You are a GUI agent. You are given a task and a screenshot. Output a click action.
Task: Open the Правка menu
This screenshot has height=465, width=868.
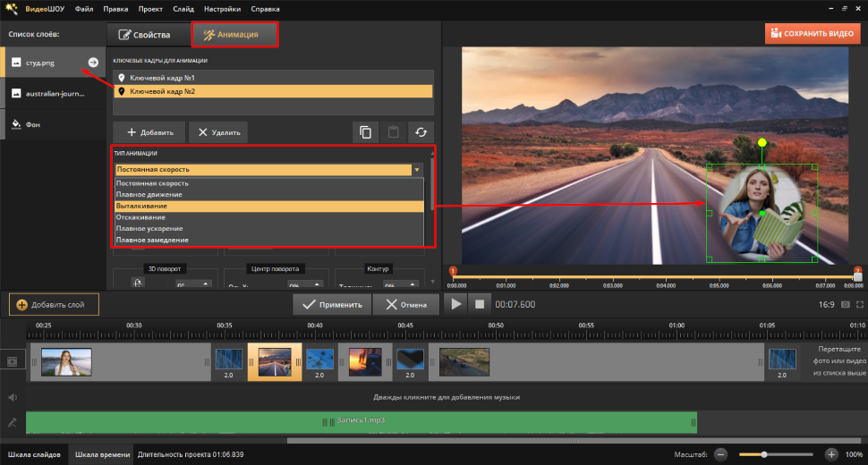coord(115,9)
